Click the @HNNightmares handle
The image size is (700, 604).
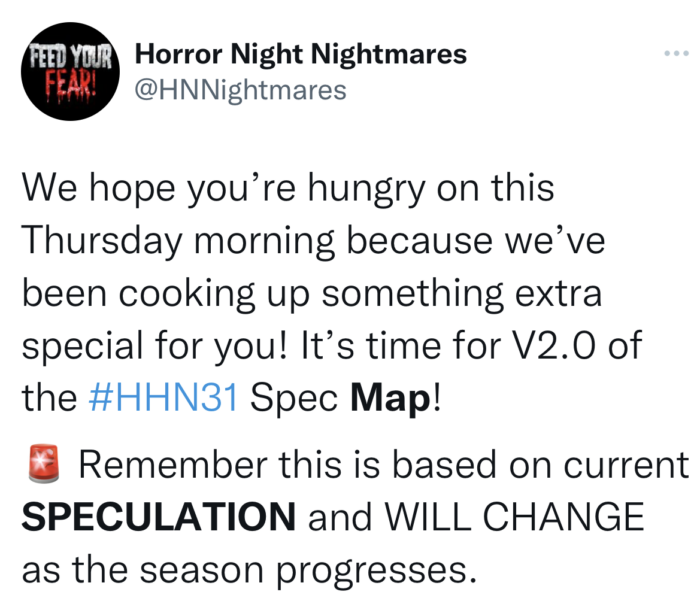pos(240,91)
